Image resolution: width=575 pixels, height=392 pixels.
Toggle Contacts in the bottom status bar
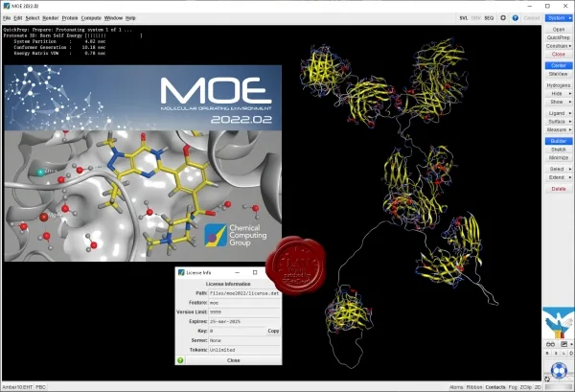coord(495,387)
